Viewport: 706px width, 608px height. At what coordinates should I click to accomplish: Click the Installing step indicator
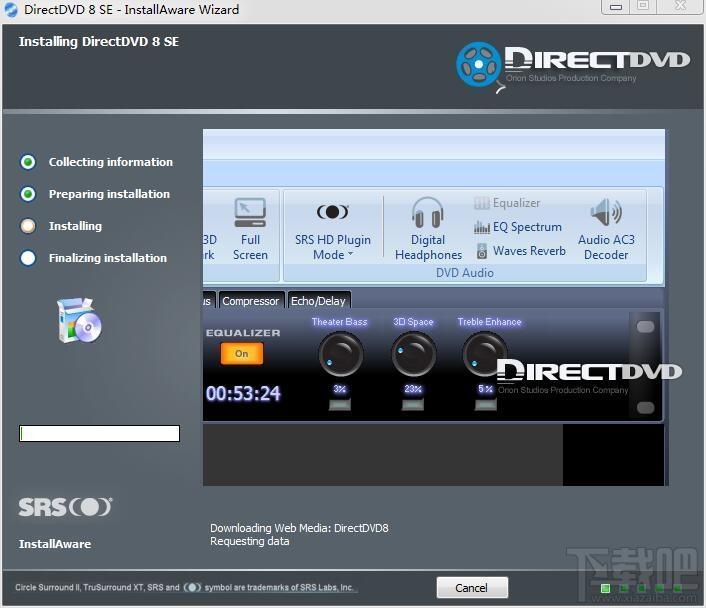(x=28, y=226)
